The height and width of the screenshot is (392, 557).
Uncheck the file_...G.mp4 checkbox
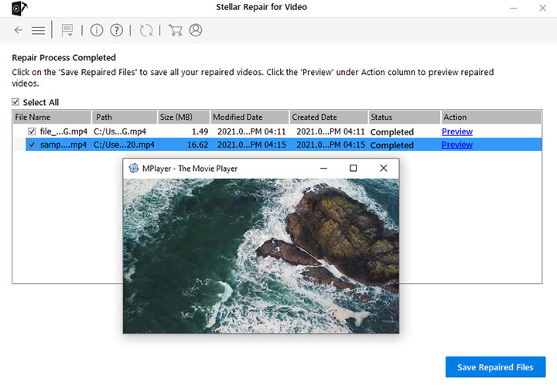32,131
